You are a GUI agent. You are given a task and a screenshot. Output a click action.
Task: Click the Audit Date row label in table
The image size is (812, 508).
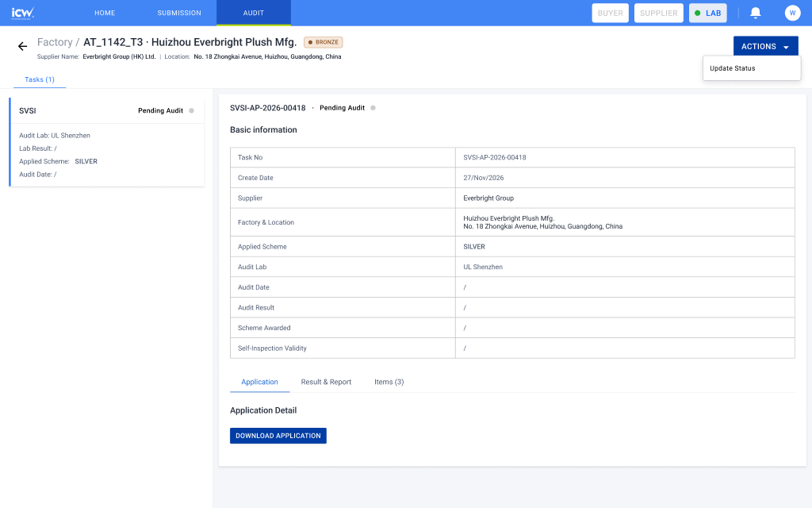coord(253,287)
